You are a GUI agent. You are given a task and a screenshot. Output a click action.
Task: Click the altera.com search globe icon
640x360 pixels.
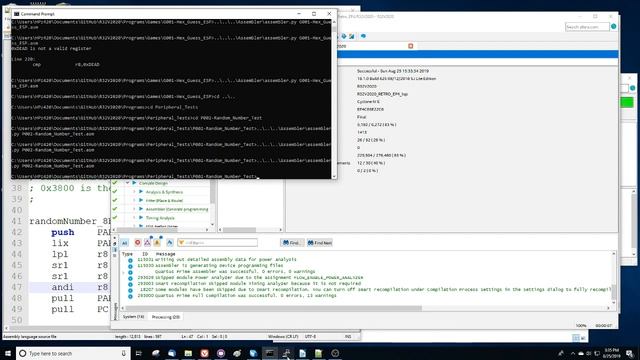click(613, 27)
